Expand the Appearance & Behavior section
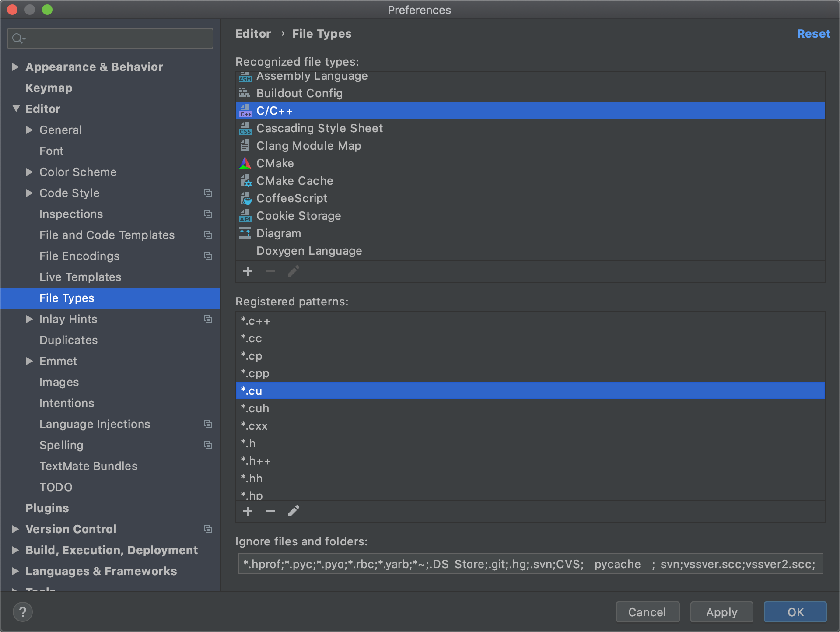 click(x=16, y=67)
